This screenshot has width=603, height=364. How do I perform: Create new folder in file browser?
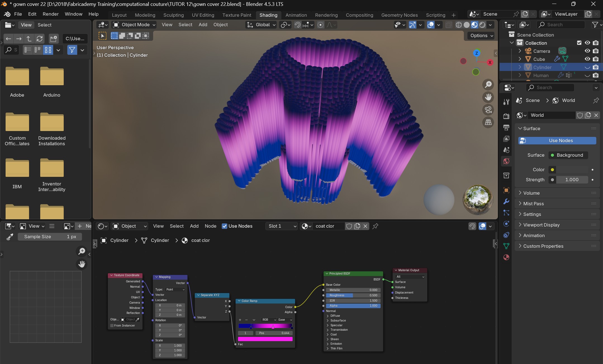tap(53, 39)
